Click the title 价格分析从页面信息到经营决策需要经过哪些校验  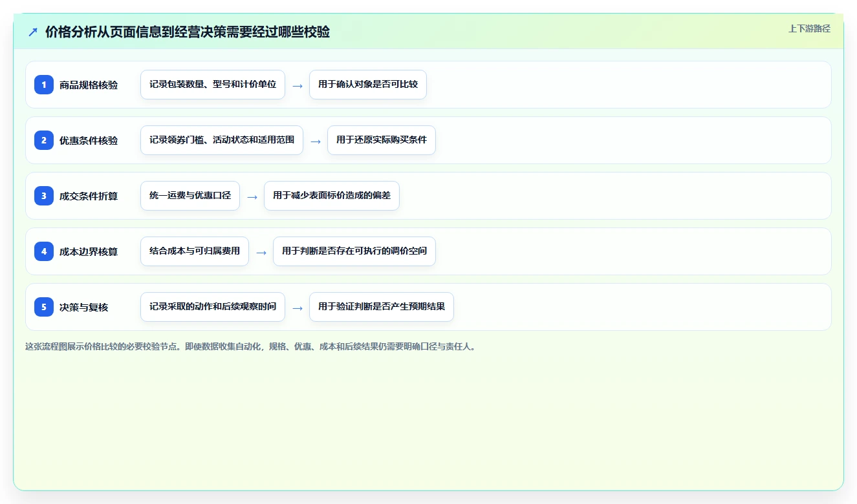(x=188, y=32)
